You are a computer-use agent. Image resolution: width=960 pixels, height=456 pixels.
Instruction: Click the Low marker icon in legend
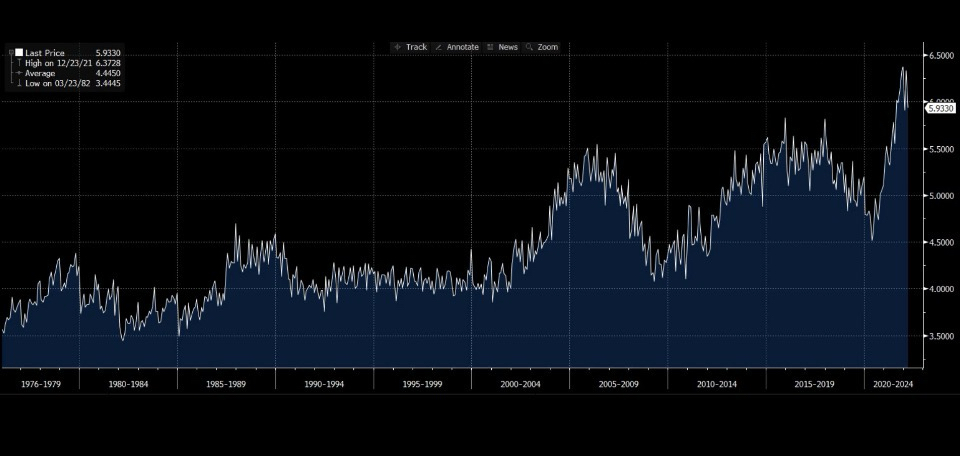pos(18,84)
